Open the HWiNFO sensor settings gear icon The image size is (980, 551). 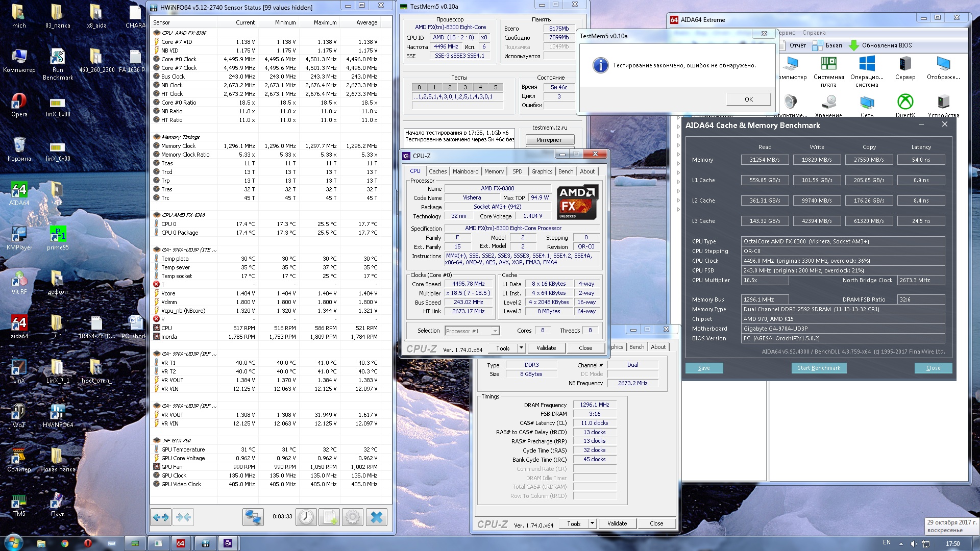pos(352,517)
